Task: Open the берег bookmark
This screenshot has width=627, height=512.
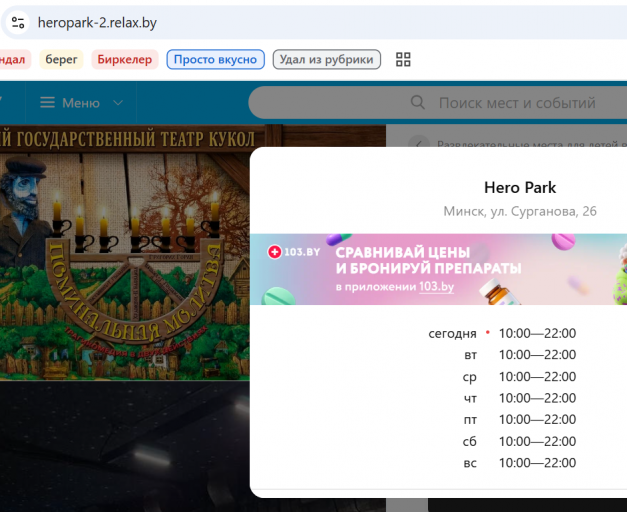Action: 61,60
